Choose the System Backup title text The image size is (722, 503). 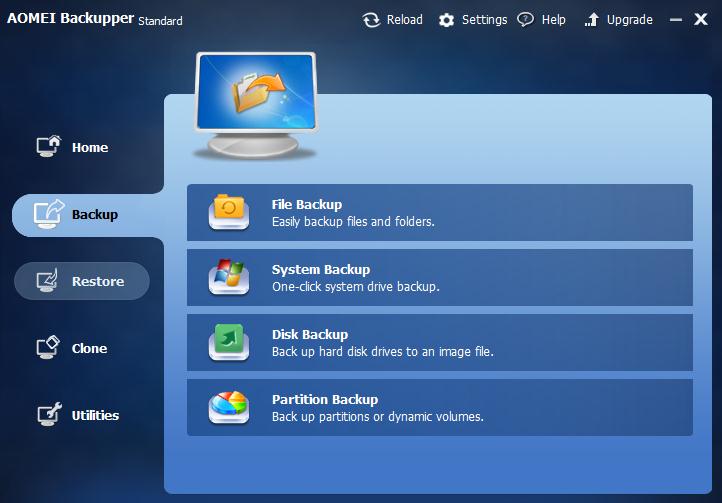pos(321,269)
